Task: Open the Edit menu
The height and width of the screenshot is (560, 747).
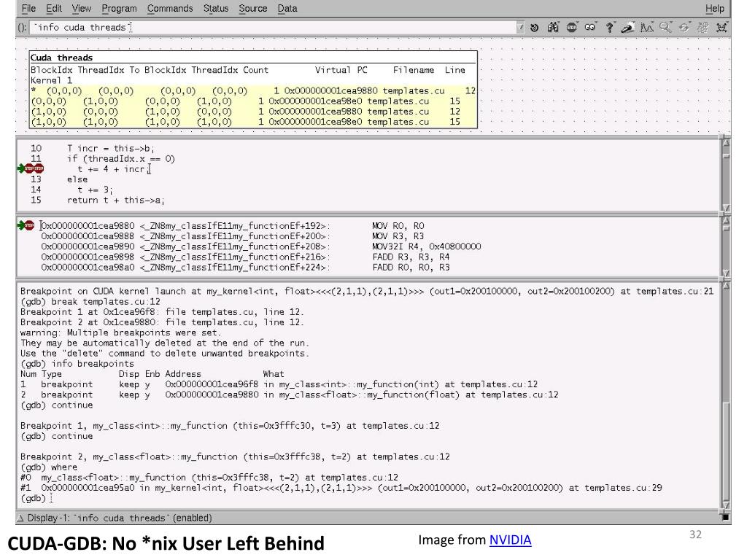Action: tap(54, 9)
